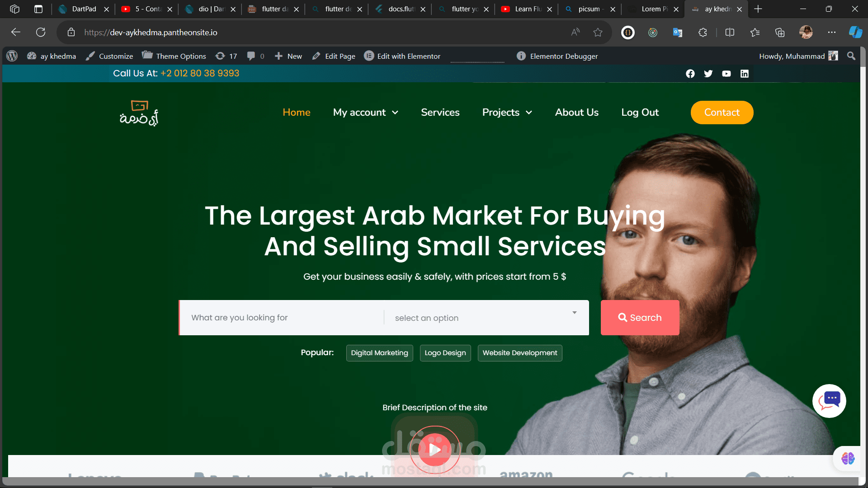Open the LinkedIn social icon

(744, 74)
